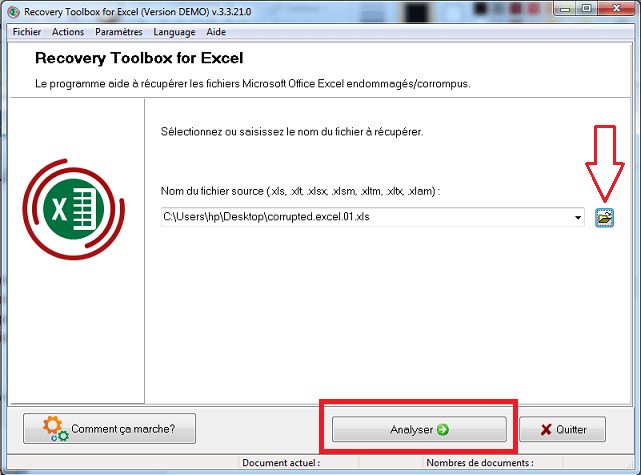This screenshot has height=475, width=641.
Task: Click the Document actuel status panel
Action: [320, 464]
